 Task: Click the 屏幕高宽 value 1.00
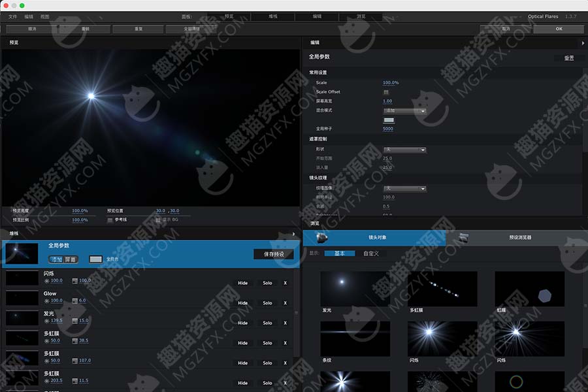(387, 101)
